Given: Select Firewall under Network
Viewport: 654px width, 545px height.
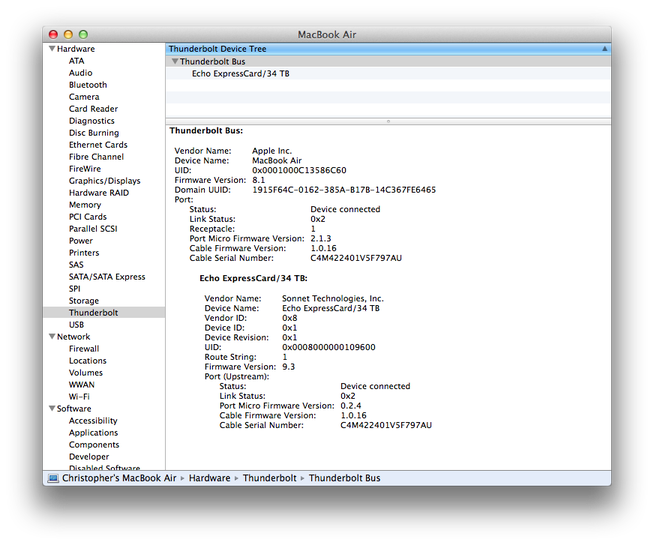Looking at the screenshot, I should 84,349.
